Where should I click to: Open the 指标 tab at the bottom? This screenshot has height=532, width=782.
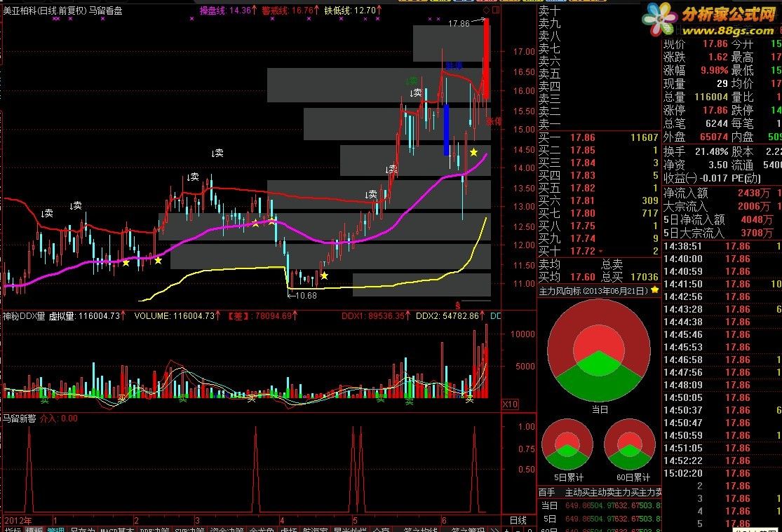pyautogui.click(x=13, y=529)
